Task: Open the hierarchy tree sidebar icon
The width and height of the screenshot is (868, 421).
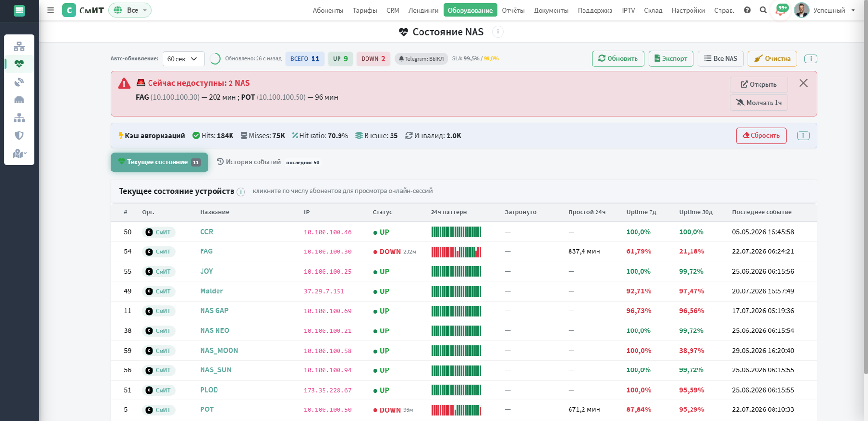Action: [x=19, y=118]
